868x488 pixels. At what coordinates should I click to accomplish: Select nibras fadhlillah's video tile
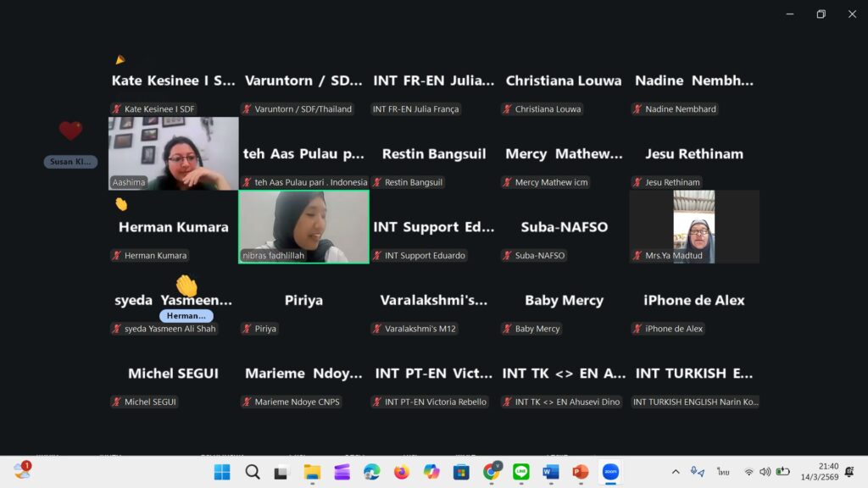[x=303, y=226]
